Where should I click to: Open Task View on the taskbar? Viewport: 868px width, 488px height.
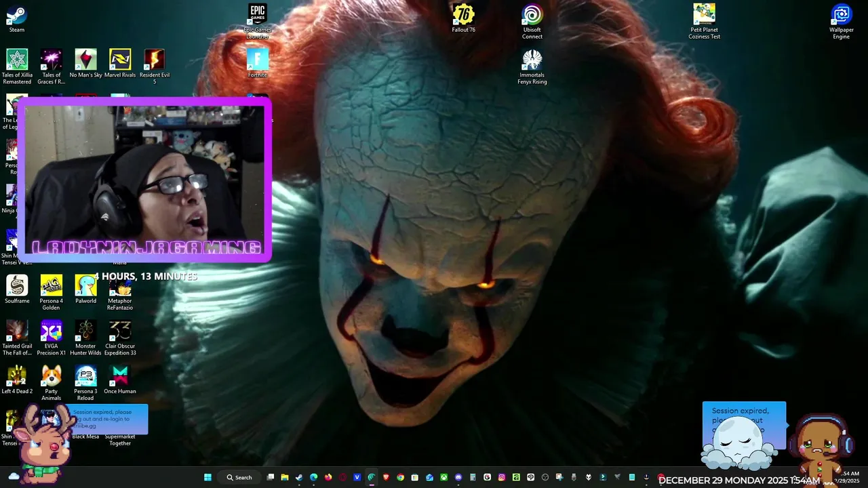tap(271, 477)
